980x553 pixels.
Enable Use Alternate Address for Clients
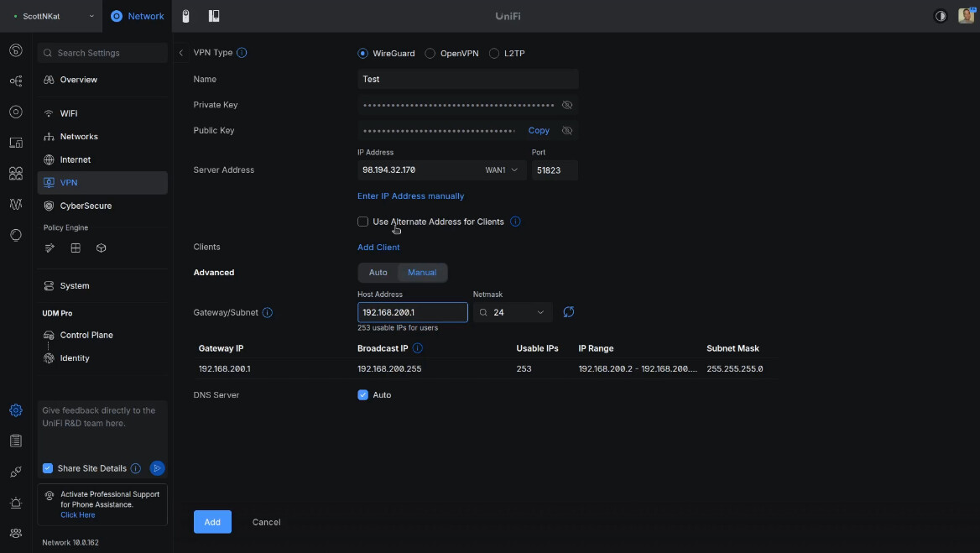363,222
